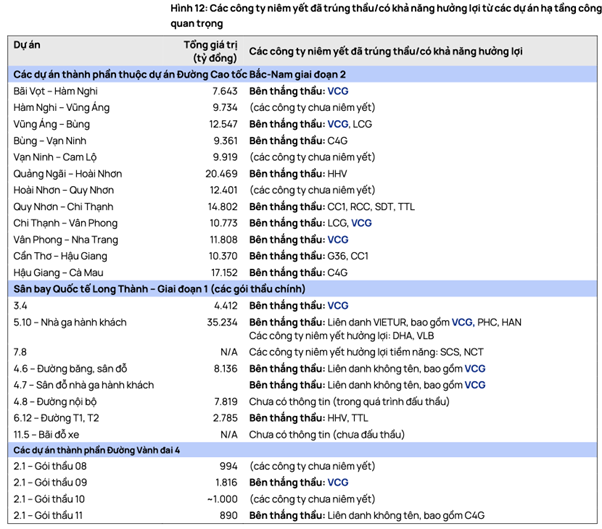Click the value 14.802
This screenshot has width=602, height=529.
tap(223, 207)
